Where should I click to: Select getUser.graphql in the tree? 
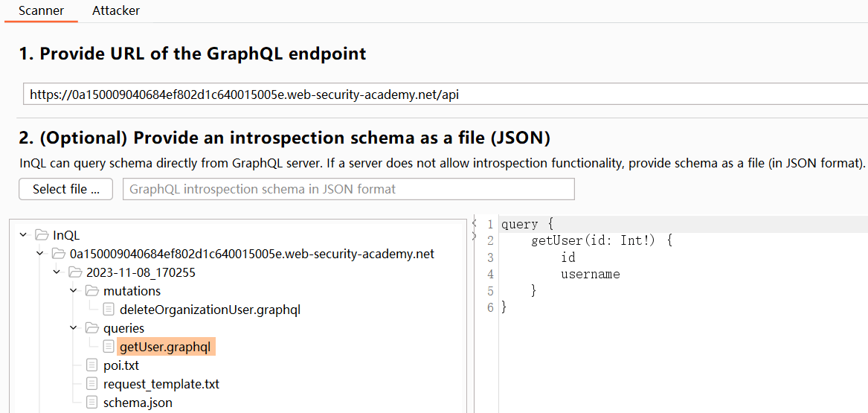pyautogui.click(x=165, y=347)
